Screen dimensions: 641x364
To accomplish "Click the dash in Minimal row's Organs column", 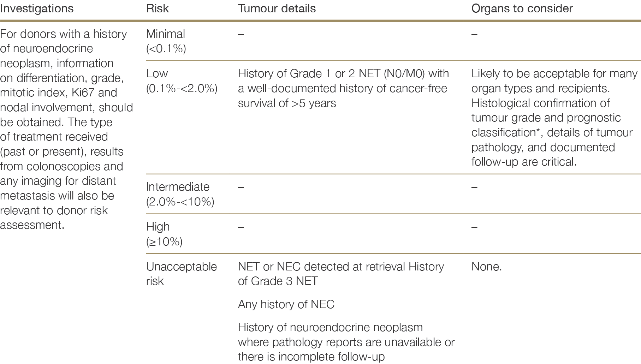I will (474, 34).
